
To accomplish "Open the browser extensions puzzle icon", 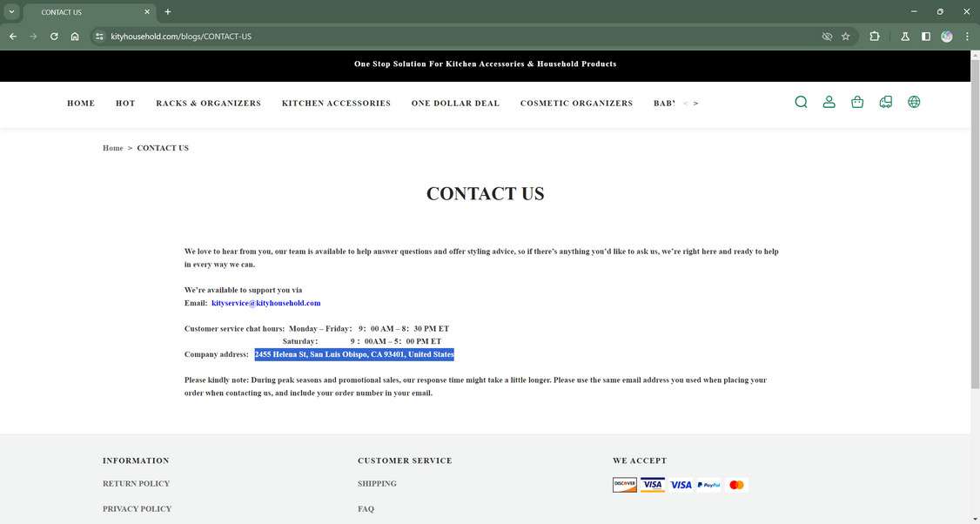I will point(874,37).
